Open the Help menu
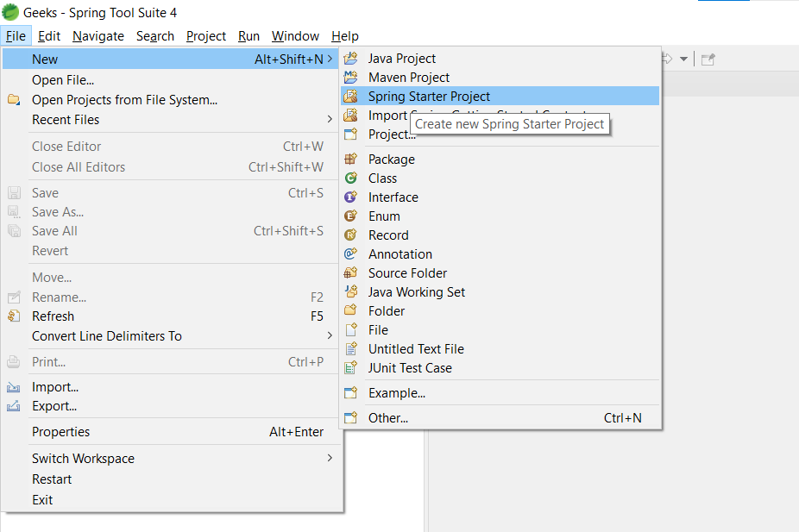The width and height of the screenshot is (799, 532). 345,36
